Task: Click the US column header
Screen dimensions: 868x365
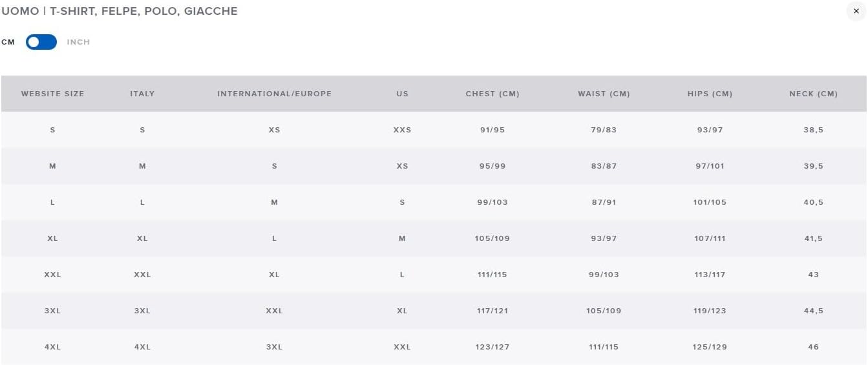Action: point(402,94)
